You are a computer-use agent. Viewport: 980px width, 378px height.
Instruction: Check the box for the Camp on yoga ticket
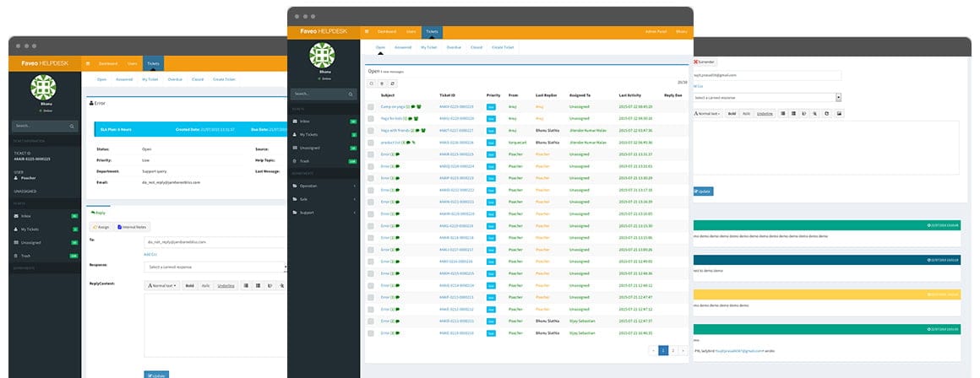(x=371, y=106)
